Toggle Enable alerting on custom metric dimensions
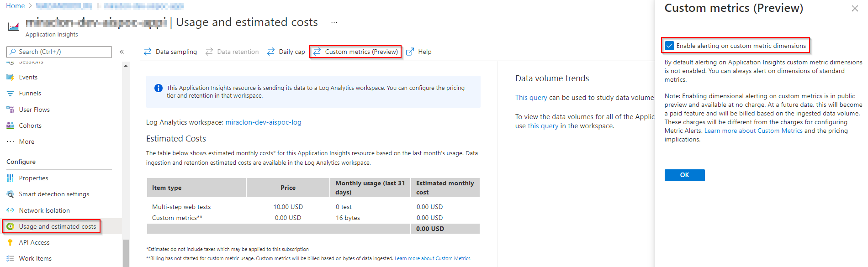The image size is (868, 267). 670,46
